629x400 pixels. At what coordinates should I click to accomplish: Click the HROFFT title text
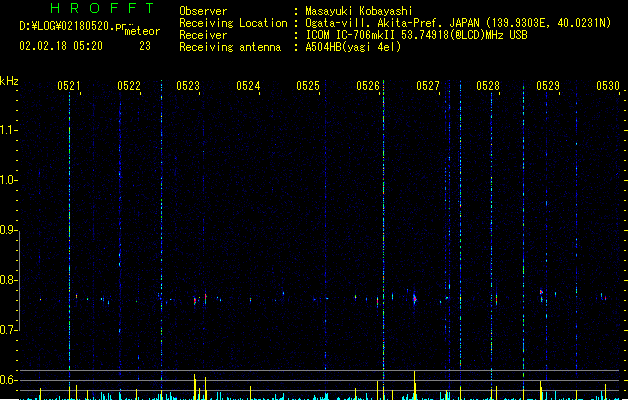[102, 8]
